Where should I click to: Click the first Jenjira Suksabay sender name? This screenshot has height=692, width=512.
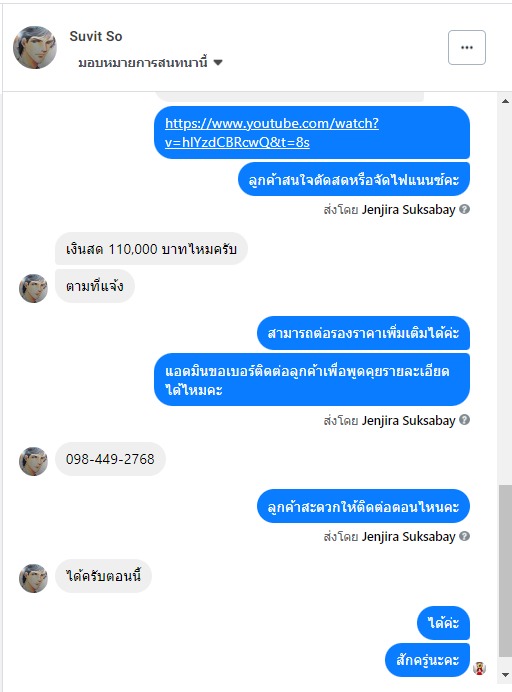408,209
